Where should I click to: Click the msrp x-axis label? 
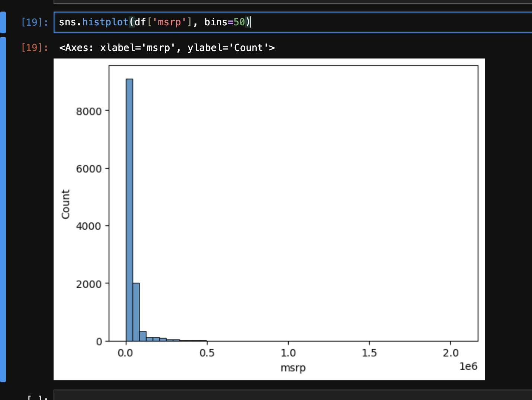pyautogui.click(x=293, y=368)
